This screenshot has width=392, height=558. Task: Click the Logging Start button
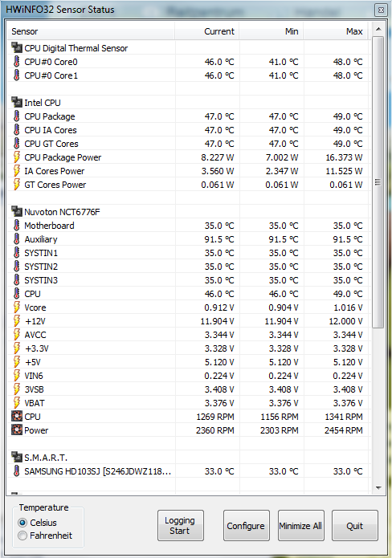click(x=181, y=525)
